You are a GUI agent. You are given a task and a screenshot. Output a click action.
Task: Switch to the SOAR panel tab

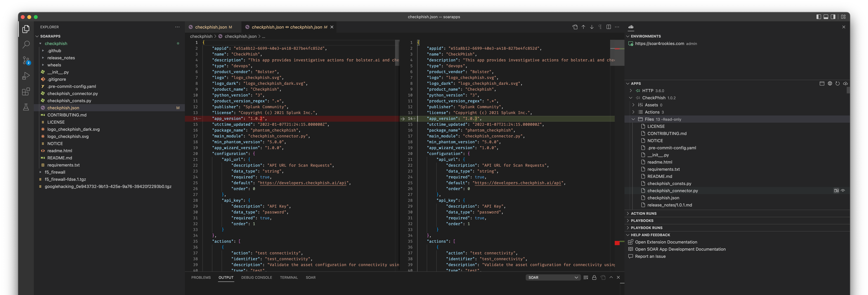[311, 277]
